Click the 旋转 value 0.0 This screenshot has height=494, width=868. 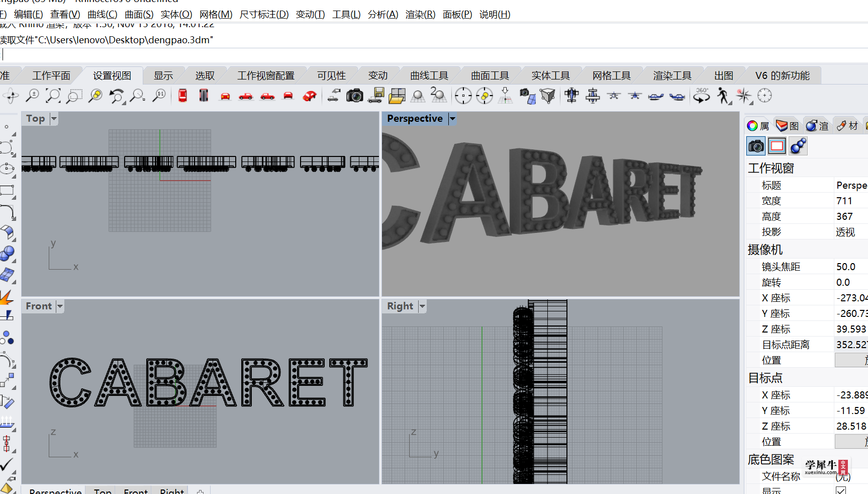coord(850,282)
